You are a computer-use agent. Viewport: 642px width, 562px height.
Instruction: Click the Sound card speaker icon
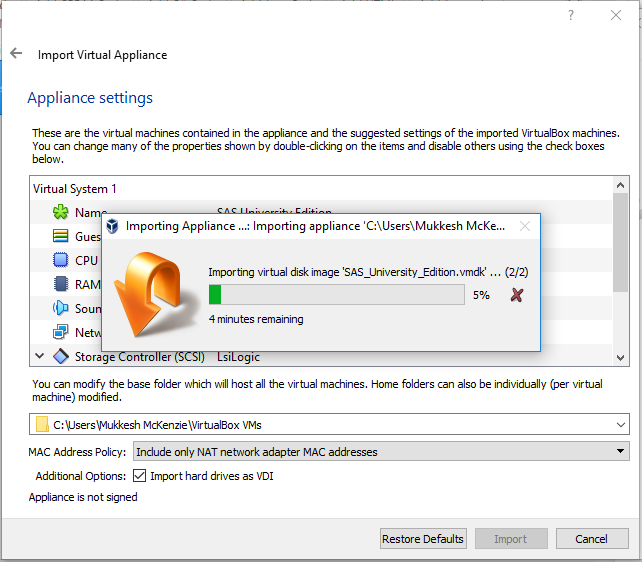tap(61, 308)
